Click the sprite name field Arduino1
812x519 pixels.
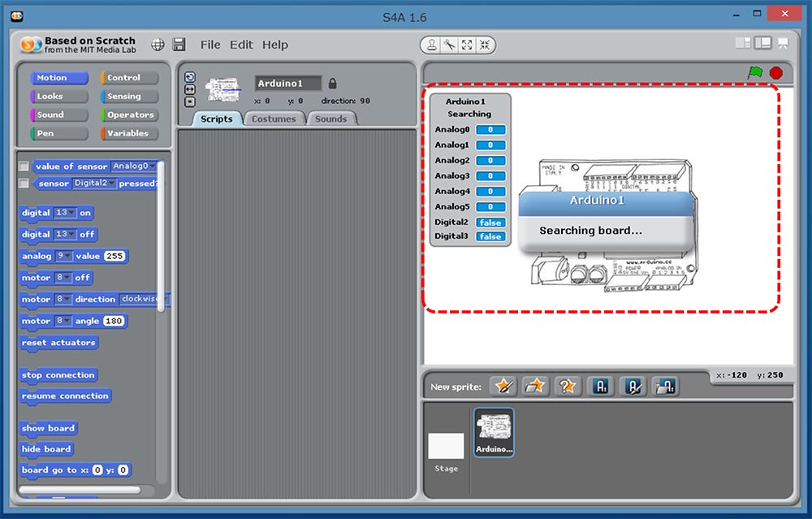click(288, 84)
